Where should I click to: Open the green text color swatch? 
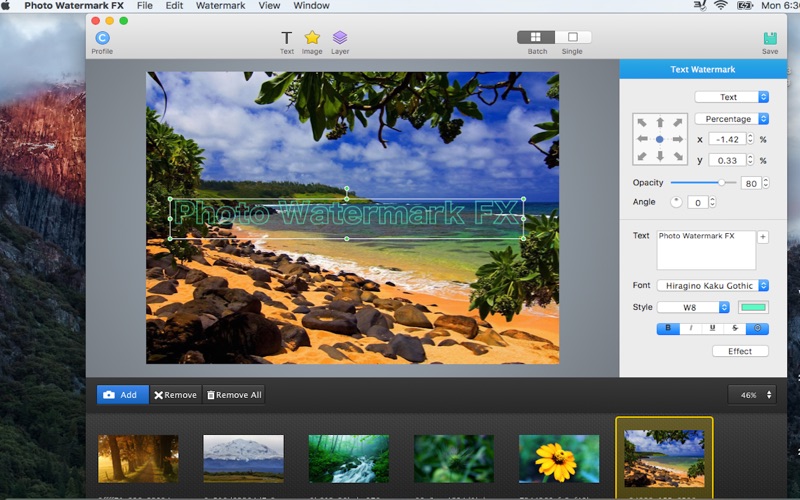tap(753, 307)
